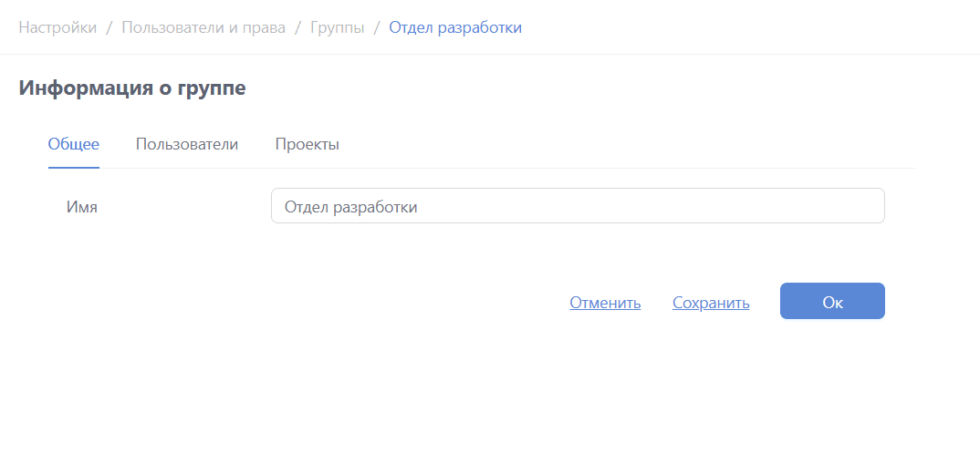This screenshot has width=980, height=465.
Task: Click the Информация о группе heading
Action: (x=132, y=88)
